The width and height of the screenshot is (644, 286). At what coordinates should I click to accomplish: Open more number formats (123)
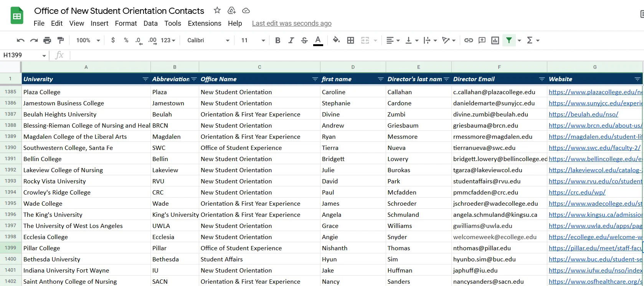coord(168,40)
